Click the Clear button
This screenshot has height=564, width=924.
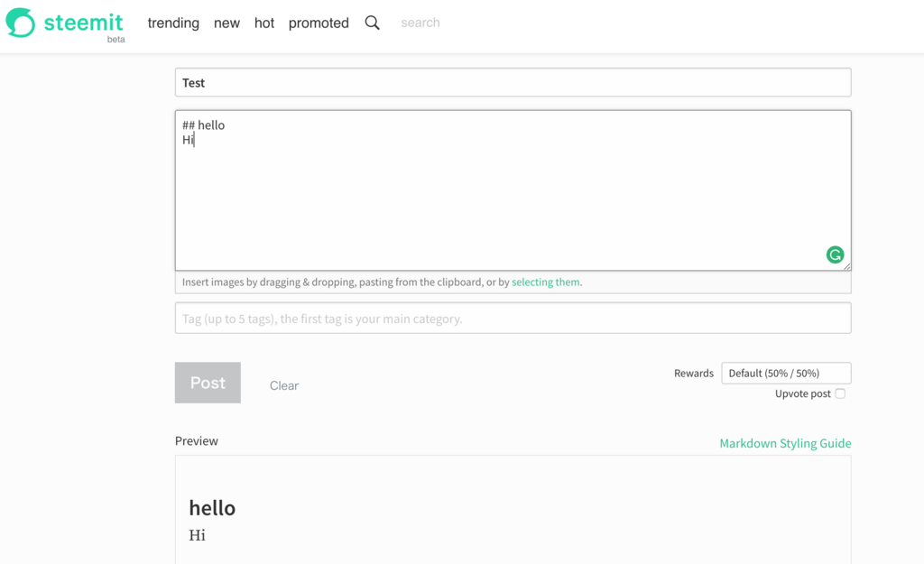284,385
